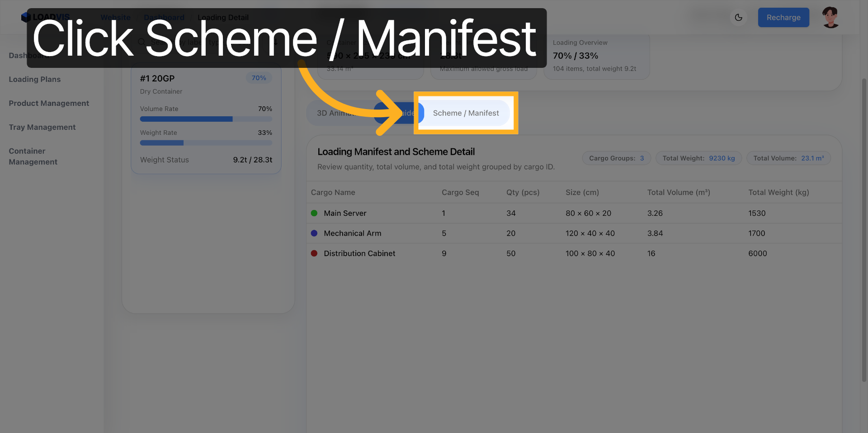The image size is (868, 433).
Task: Open the user profile avatar
Action: (x=830, y=18)
